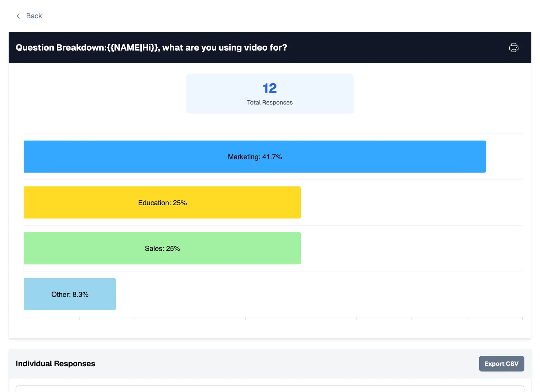Select the Sales 25% bar
This screenshot has width=540, height=392.
click(162, 249)
